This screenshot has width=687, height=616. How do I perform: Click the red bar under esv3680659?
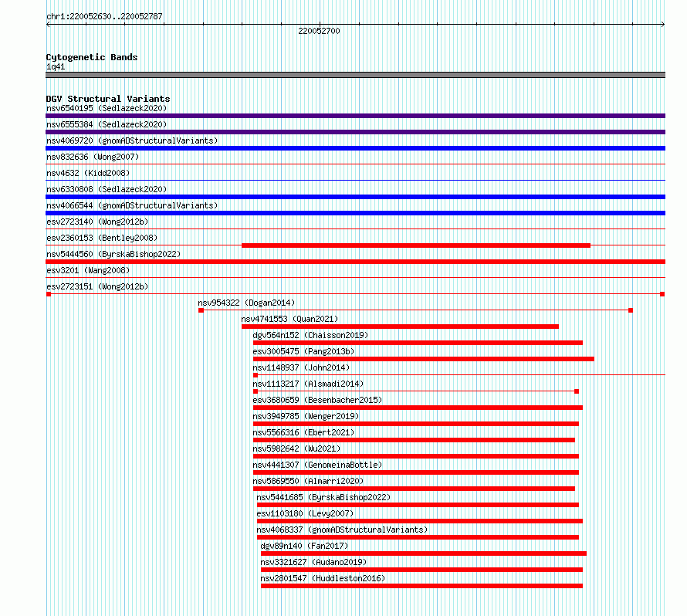(418, 408)
